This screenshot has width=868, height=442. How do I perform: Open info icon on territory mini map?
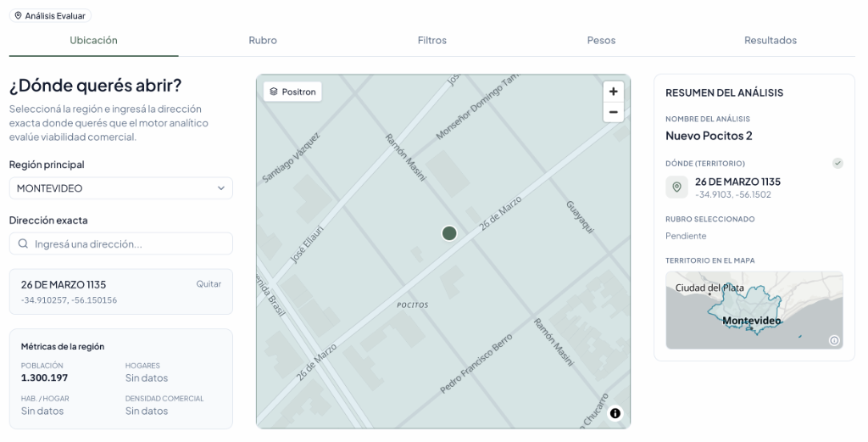coord(834,341)
